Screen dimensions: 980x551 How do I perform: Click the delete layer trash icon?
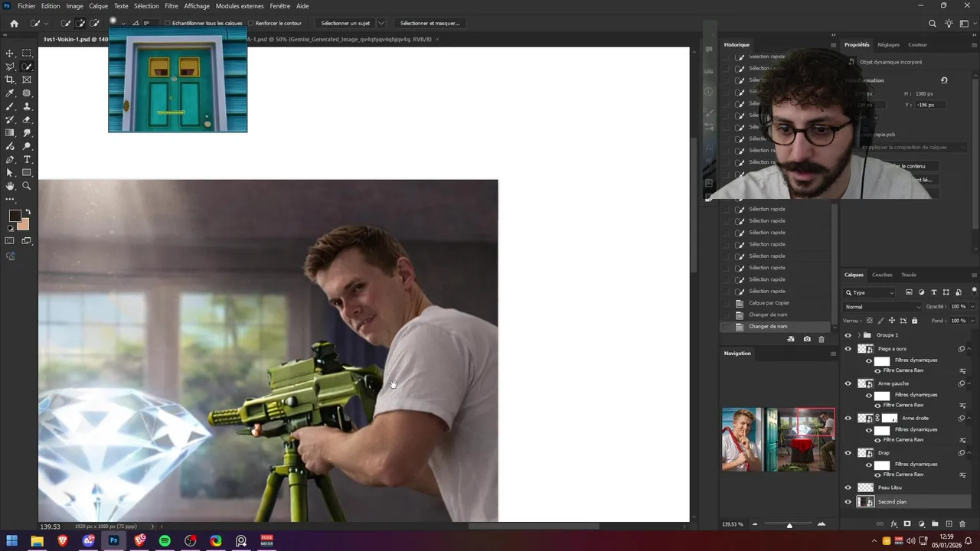coord(962,524)
